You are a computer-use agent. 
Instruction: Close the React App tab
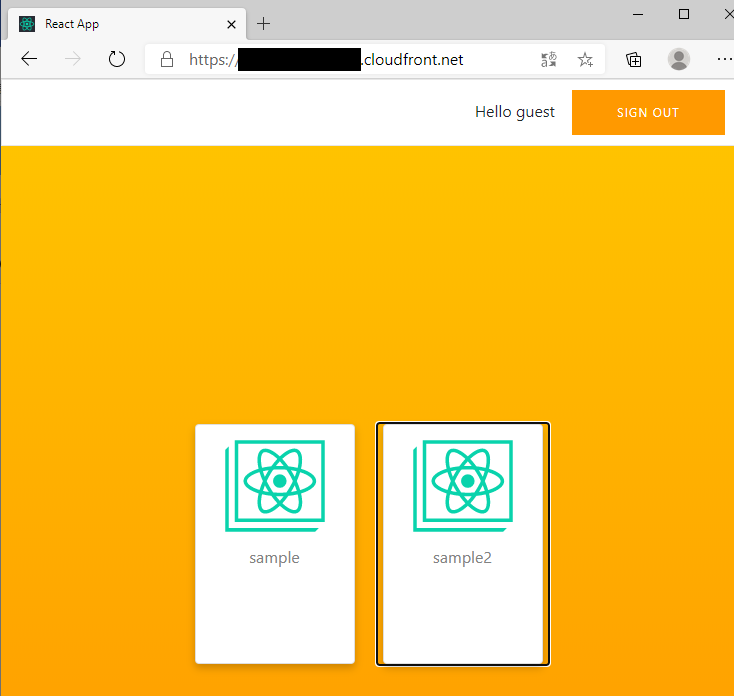click(231, 24)
